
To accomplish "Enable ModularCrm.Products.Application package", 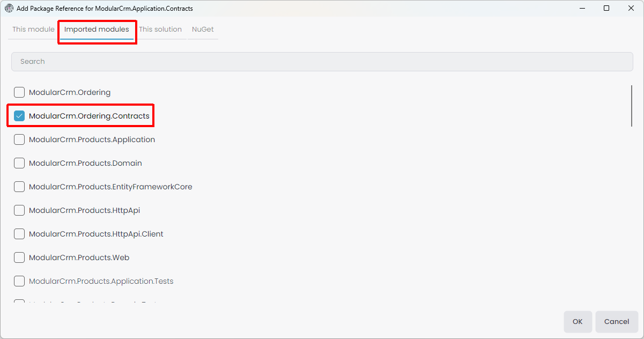I will pos(19,139).
